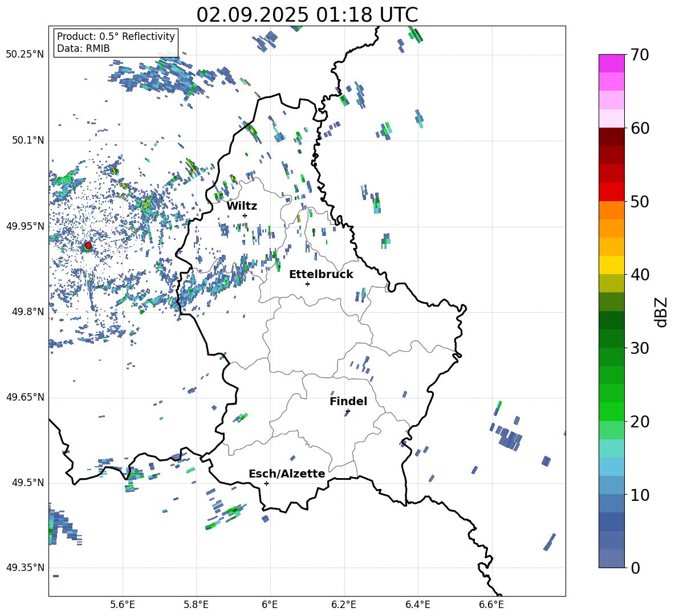Click the 49.5°N latitude label
675x616 pixels.
pos(28,483)
